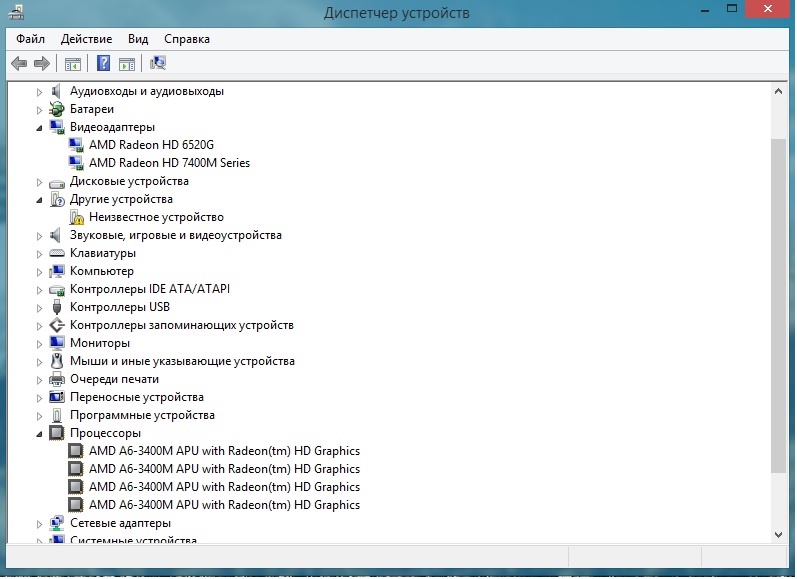Click the Back arrow in the toolbar
The height and width of the screenshot is (579, 797).
tap(18, 64)
